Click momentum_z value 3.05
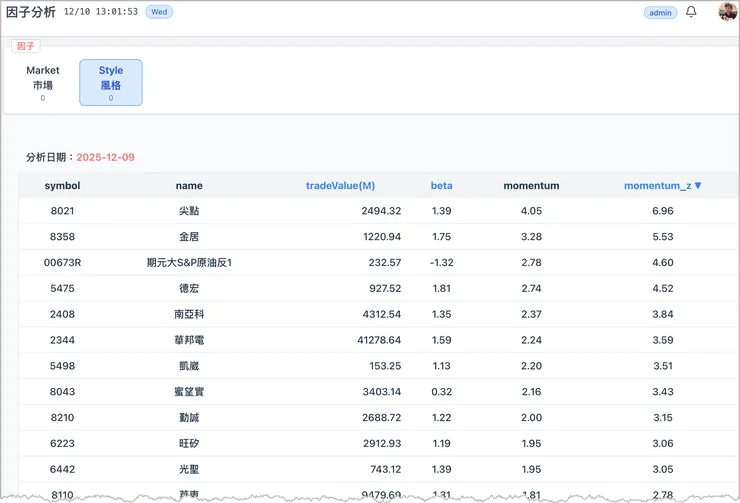The height and width of the screenshot is (503, 740). [x=663, y=469]
